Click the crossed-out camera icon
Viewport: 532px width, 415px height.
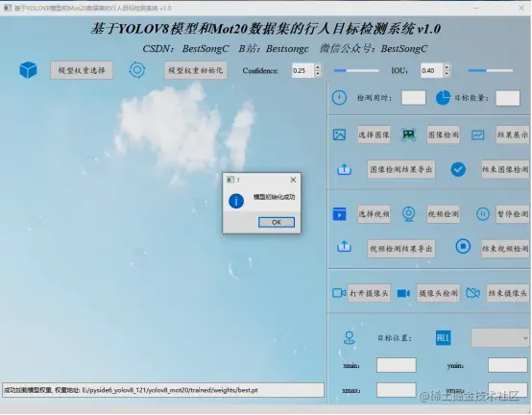(x=473, y=292)
